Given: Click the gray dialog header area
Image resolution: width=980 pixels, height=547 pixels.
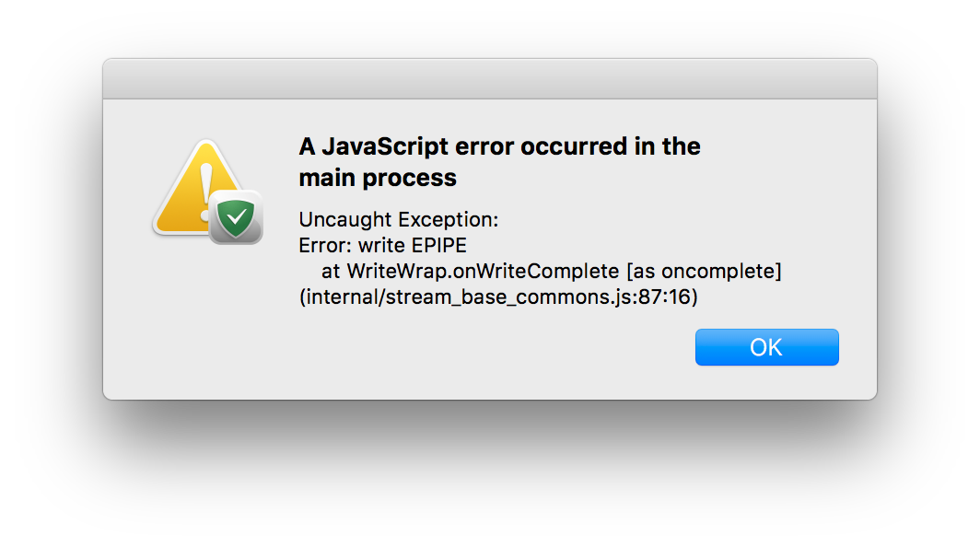Looking at the screenshot, I should (x=490, y=78).
